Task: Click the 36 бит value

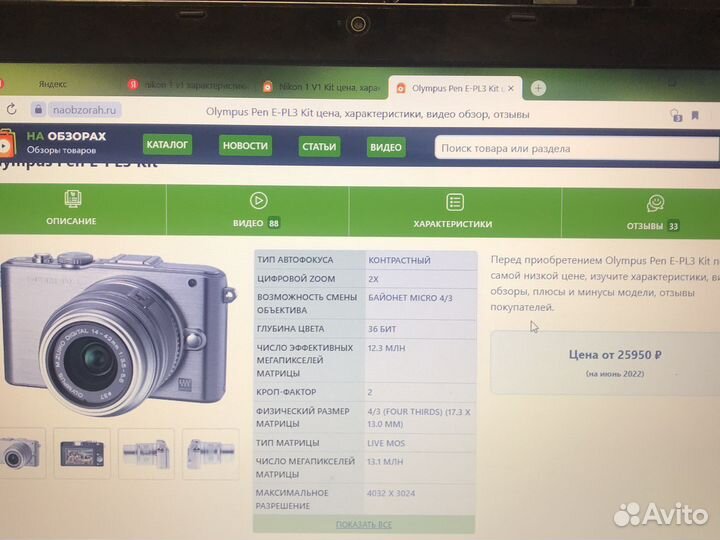Action: pos(382,329)
